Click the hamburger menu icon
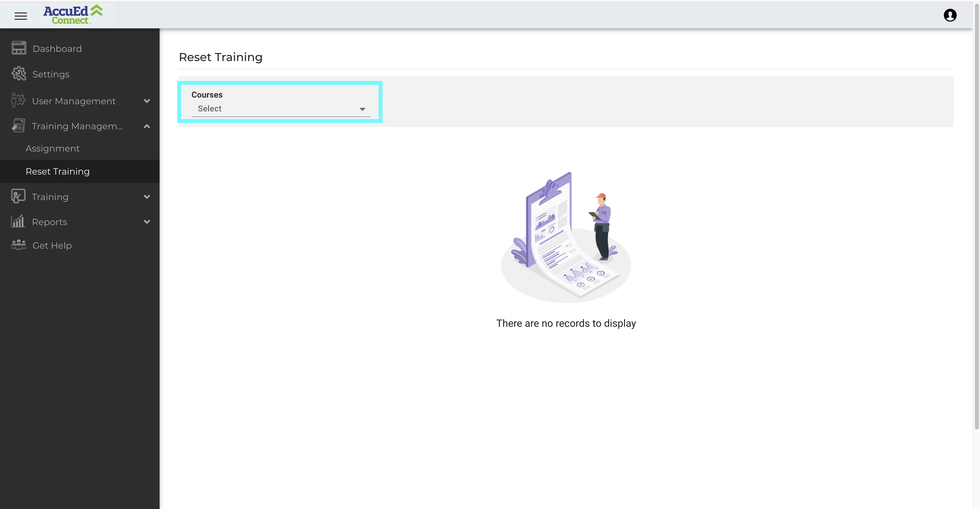The height and width of the screenshot is (509, 980). 20,16
